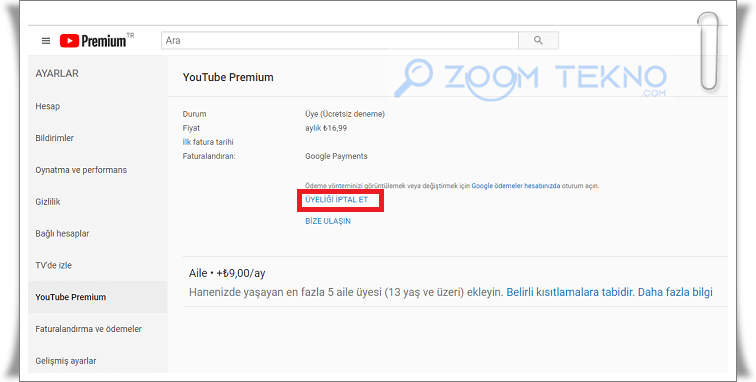Viewport: 756px width, 382px height.
Task: Focus the Ara search field
Action: click(339, 41)
